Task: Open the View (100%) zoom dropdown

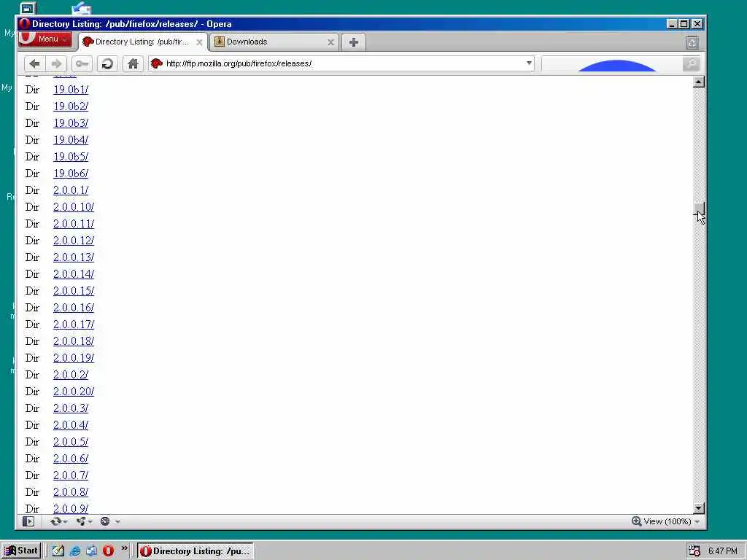Action: (672, 521)
